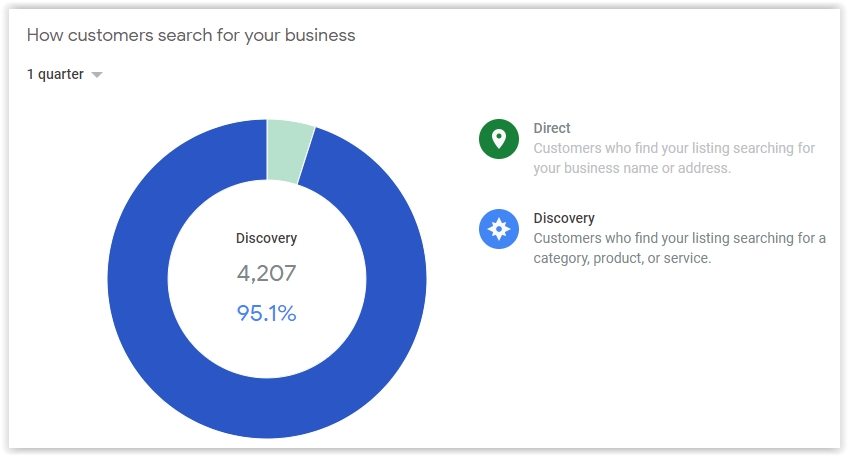Click the white pin inside the green circle
The width and height of the screenshot is (848, 456).
point(499,139)
